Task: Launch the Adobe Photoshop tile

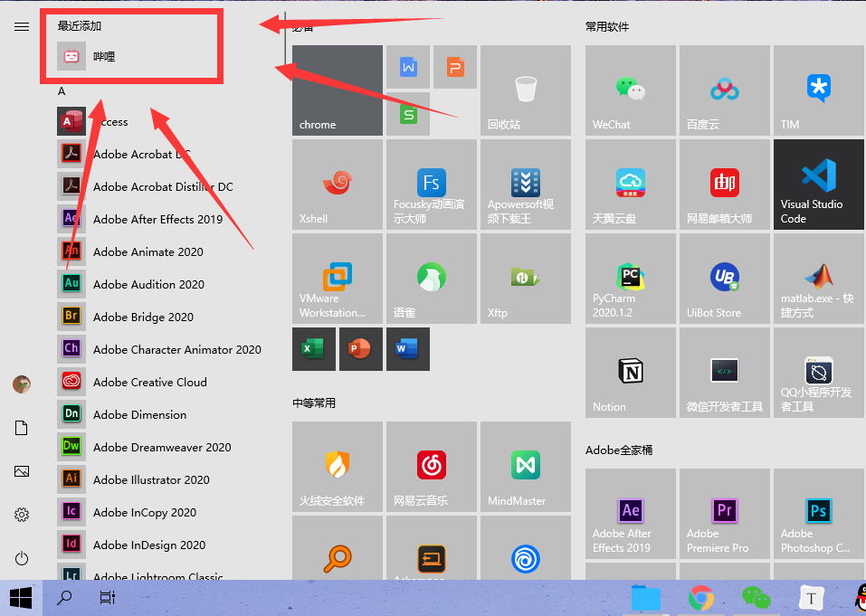Action: [819, 514]
